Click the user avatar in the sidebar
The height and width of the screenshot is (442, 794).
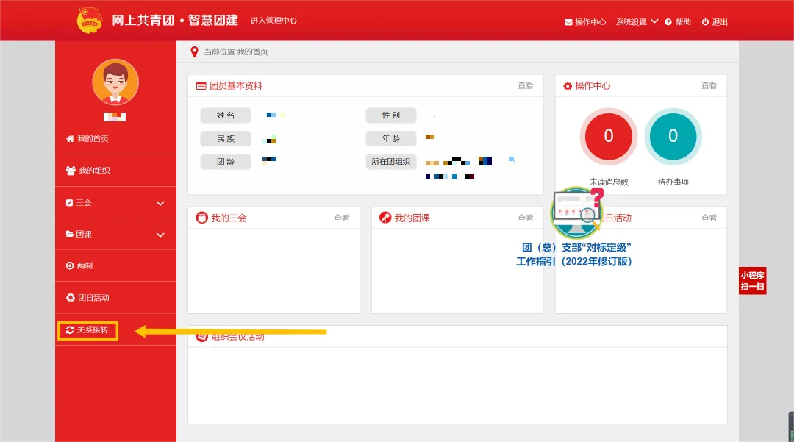click(115, 83)
